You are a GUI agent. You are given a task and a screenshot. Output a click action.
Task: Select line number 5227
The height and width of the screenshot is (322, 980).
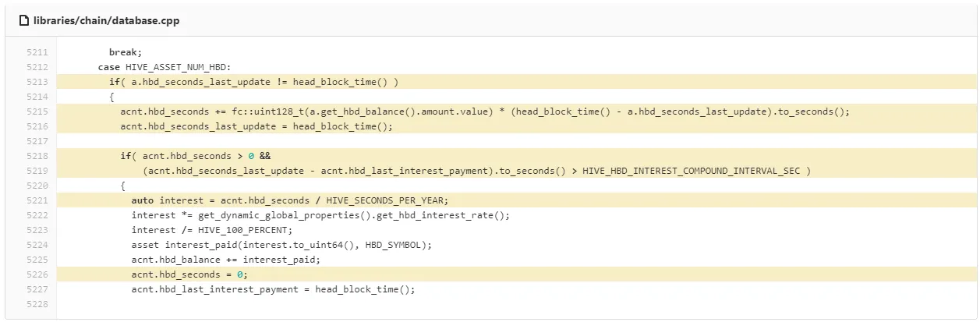(37, 289)
